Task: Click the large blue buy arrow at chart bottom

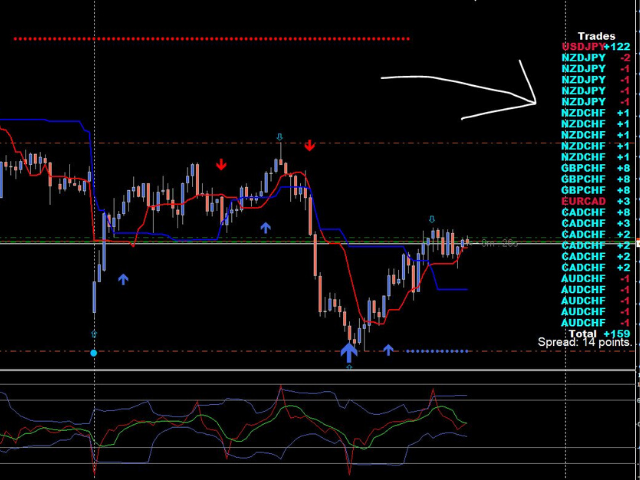Action: tap(348, 351)
